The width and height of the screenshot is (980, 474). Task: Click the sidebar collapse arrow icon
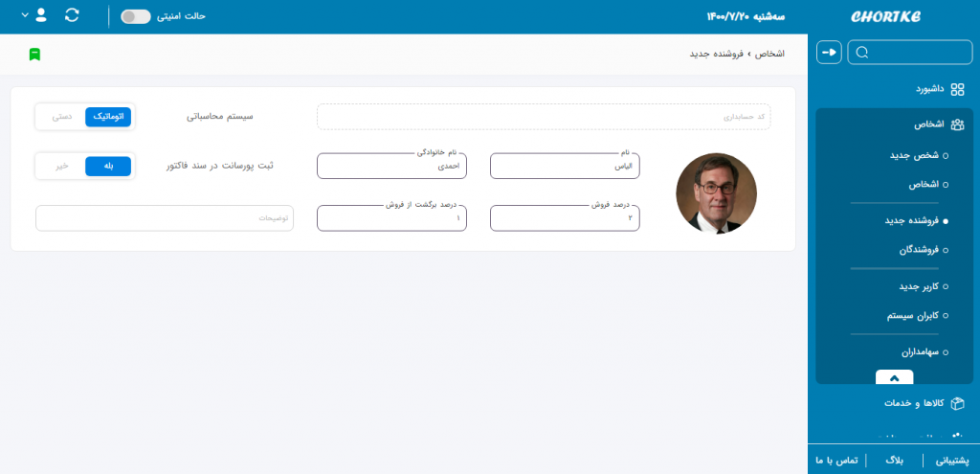tap(829, 52)
